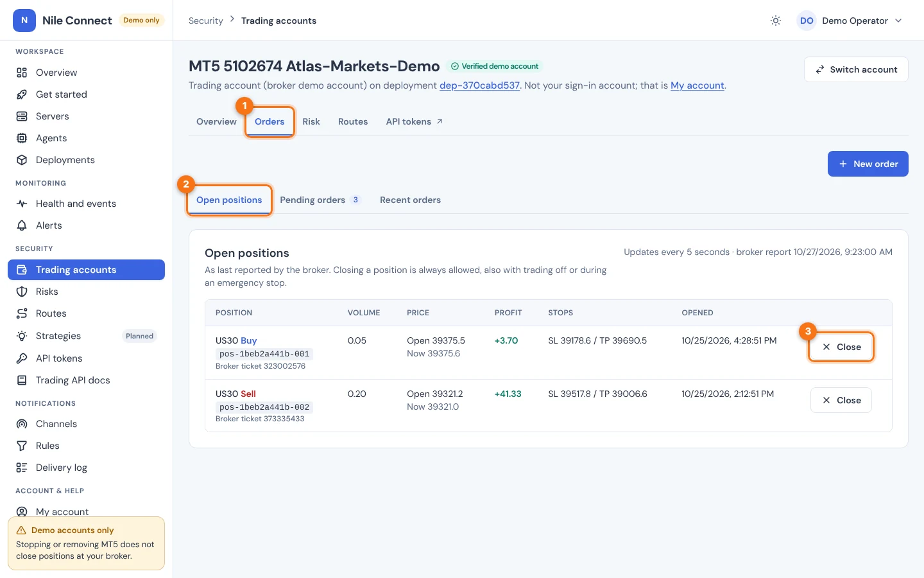This screenshot has width=924, height=578.
Task: Open the Overview sidebar icon
Action: 22,73
